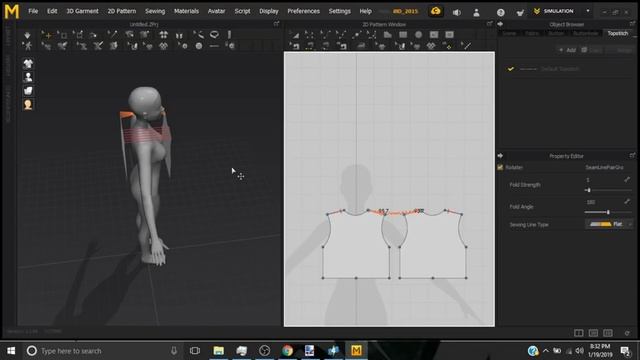640x360 pixels.
Task: Open the Sewing Line Type dropdown
Action: 609,224
